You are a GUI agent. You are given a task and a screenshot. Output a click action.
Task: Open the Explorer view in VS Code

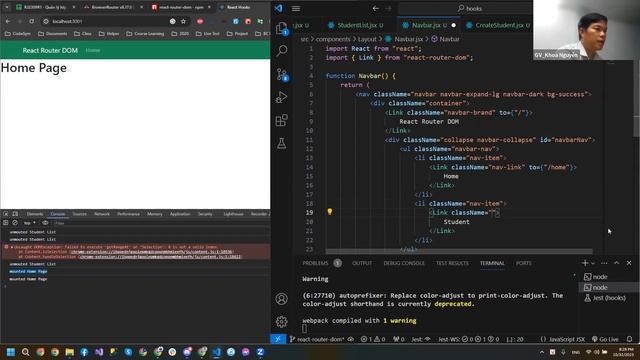click(x=282, y=28)
